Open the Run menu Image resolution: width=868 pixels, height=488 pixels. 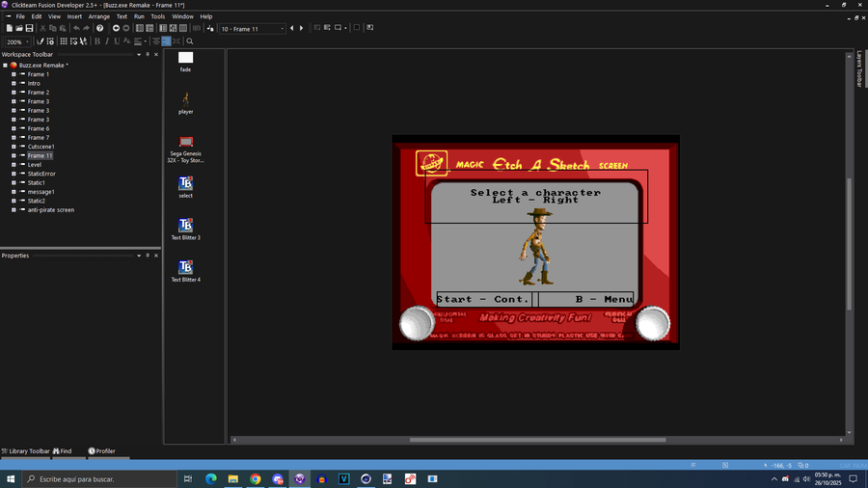pyautogui.click(x=139, y=16)
